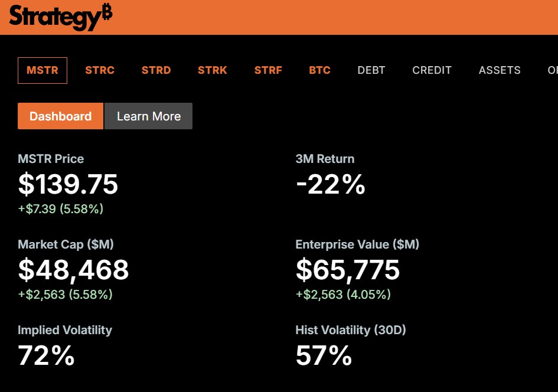Open the STRC section
Viewport: 558px width, 392px height.
click(x=99, y=70)
